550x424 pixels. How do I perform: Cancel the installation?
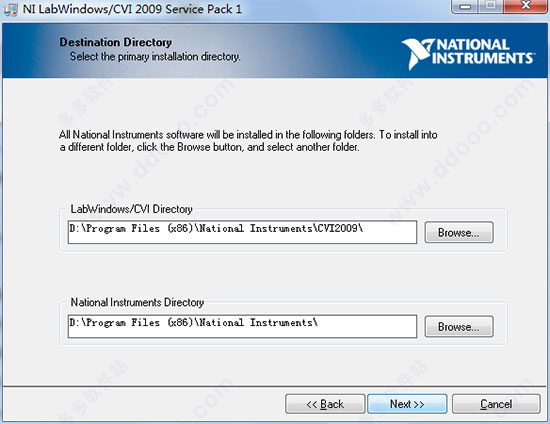496,404
